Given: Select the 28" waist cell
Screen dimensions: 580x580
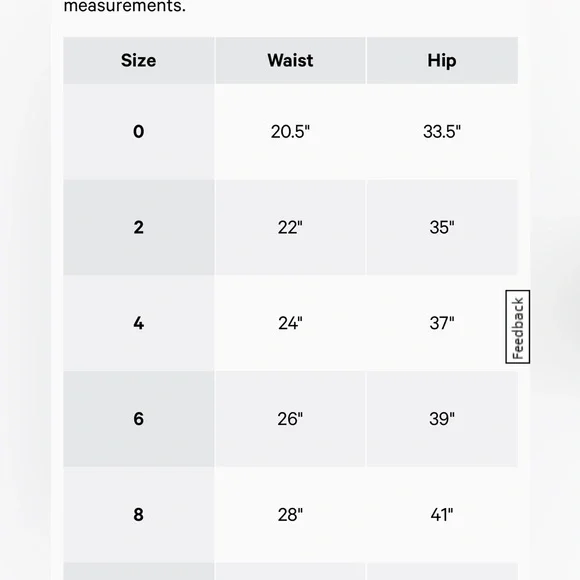Looking at the screenshot, I should pyautogui.click(x=290, y=515).
